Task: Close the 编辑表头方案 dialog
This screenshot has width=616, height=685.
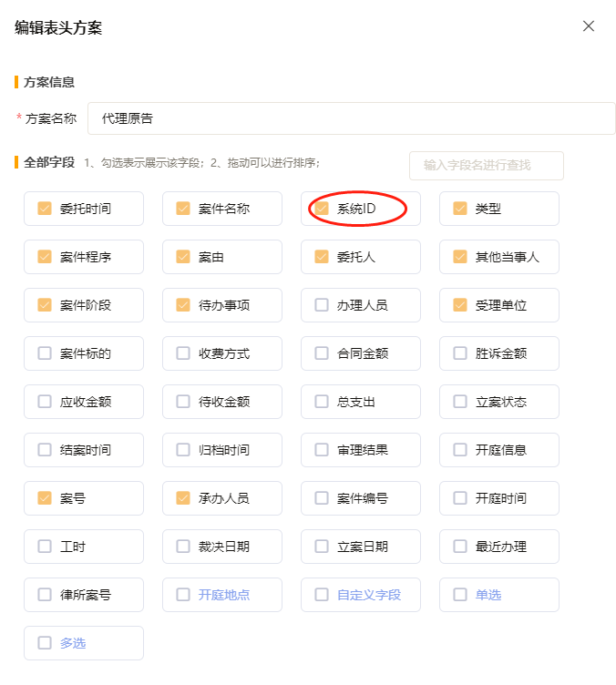Action: [589, 26]
